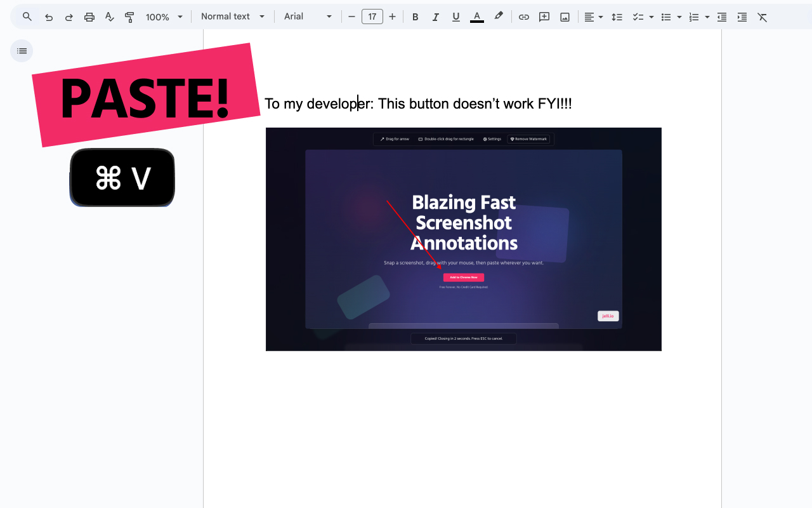Select the paint format tool
The height and width of the screenshot is (508, 812).
point(129,17)
